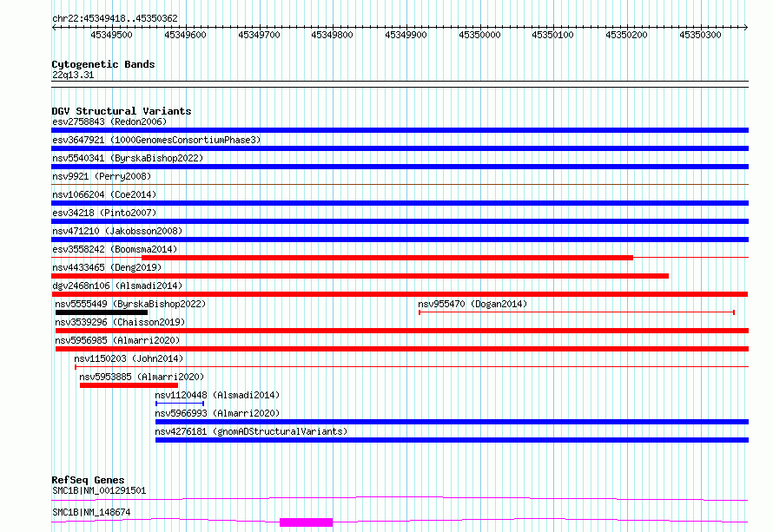Click the RefSeq Genes track heading

tap(88, 480)
